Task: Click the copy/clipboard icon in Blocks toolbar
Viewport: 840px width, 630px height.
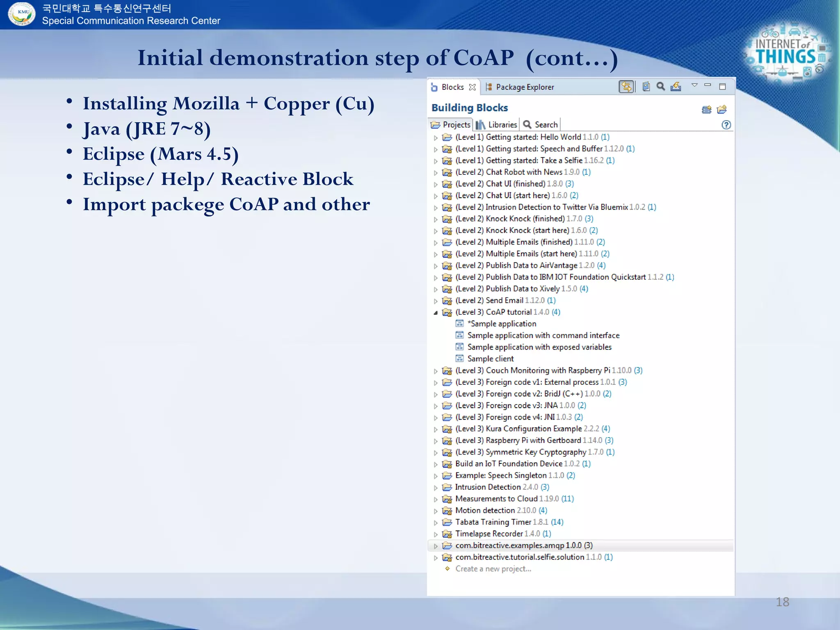Action: [646, 87]
